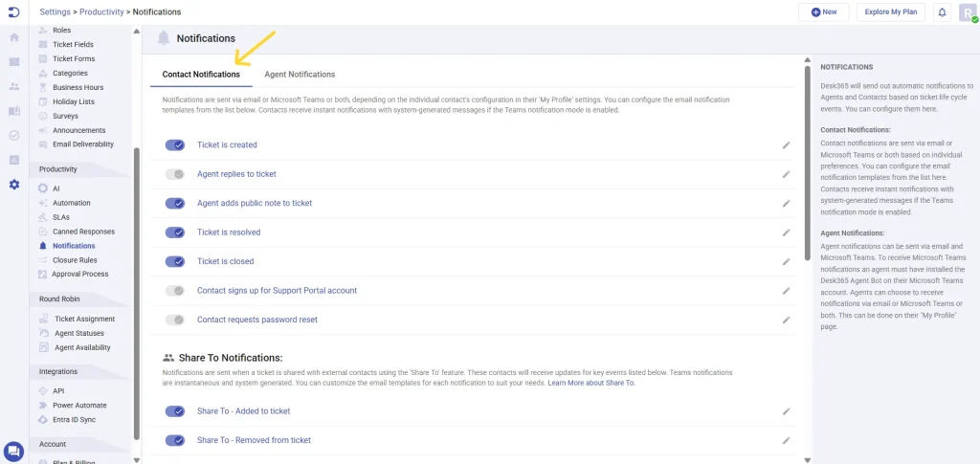The width and height of the screenshot is (980, 464).
Task: Open Agent Availability in sidebar
Action: 82,348
